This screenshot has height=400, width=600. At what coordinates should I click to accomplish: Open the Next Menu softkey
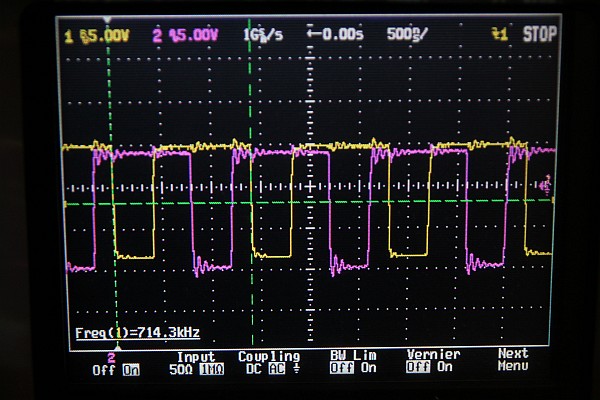pyautogui.click(x=513, y=360)
